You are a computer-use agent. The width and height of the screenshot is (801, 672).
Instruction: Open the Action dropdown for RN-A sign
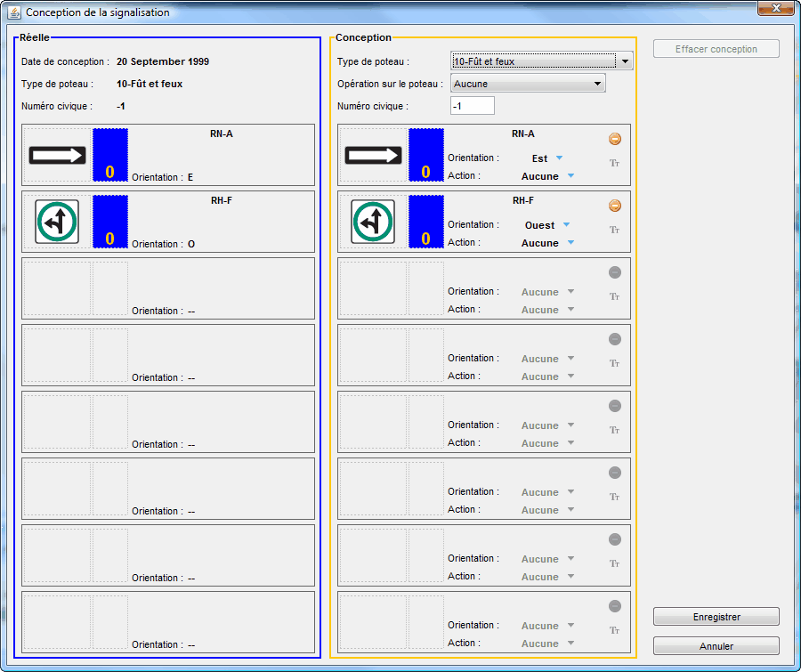coord(570,176)
